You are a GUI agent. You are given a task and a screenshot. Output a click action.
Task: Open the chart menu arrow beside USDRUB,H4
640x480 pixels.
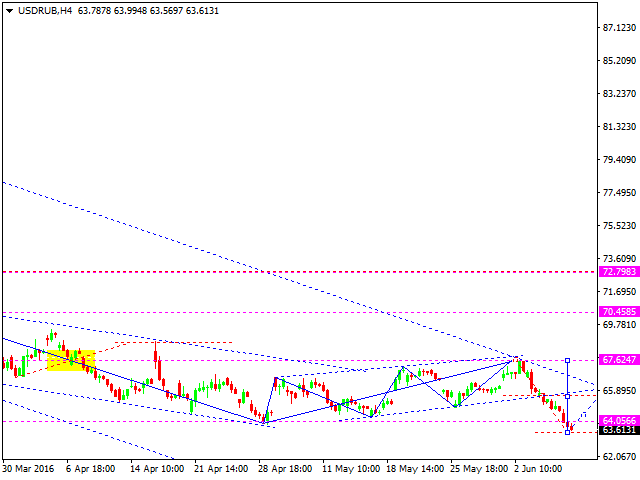coord(9,11)
